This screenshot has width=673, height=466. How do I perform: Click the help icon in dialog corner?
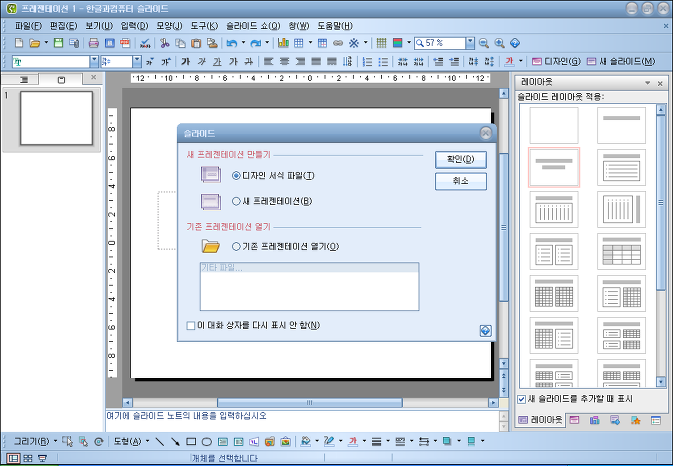coord(485,330)
